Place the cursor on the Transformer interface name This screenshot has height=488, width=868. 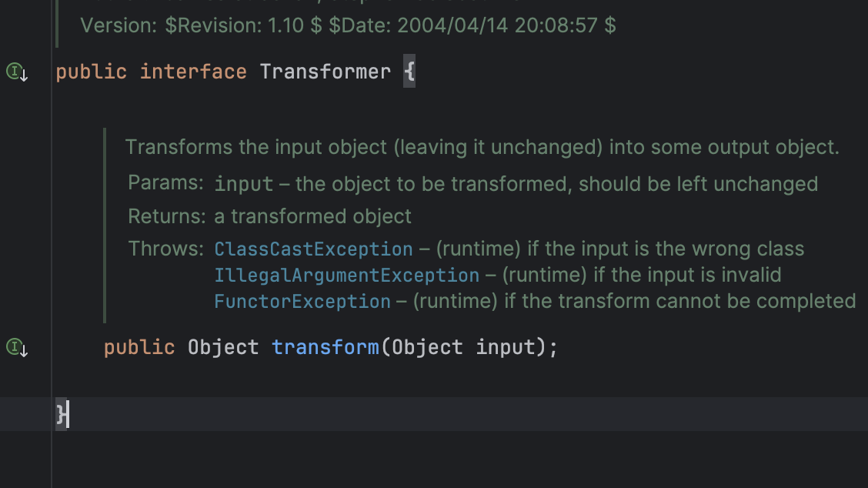pos(325,72)
